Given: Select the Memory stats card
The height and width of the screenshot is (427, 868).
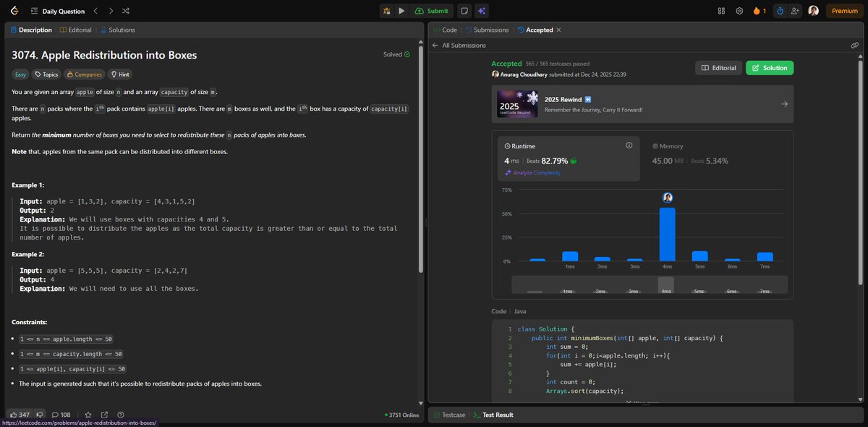Looking at the screenshot, I should (717, 158).
